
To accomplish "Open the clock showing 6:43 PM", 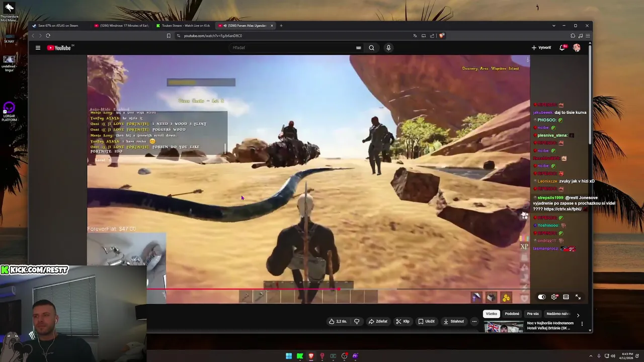I will coord(627,356).
